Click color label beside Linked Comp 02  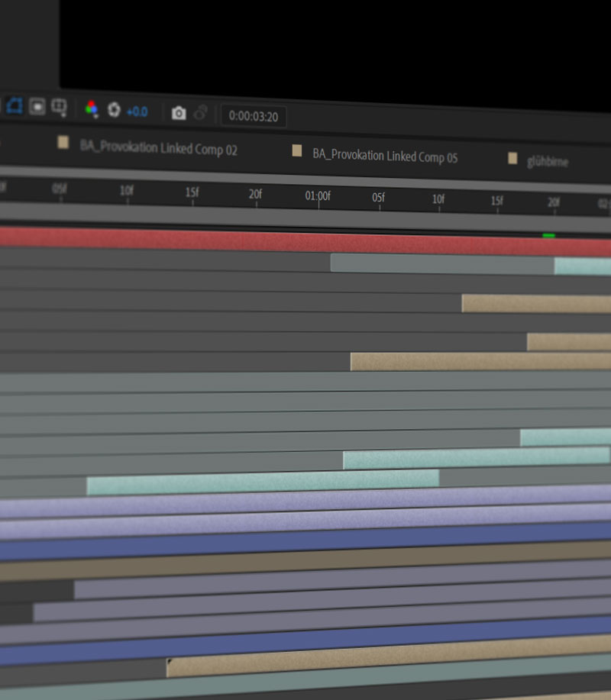tap(63, 143)
